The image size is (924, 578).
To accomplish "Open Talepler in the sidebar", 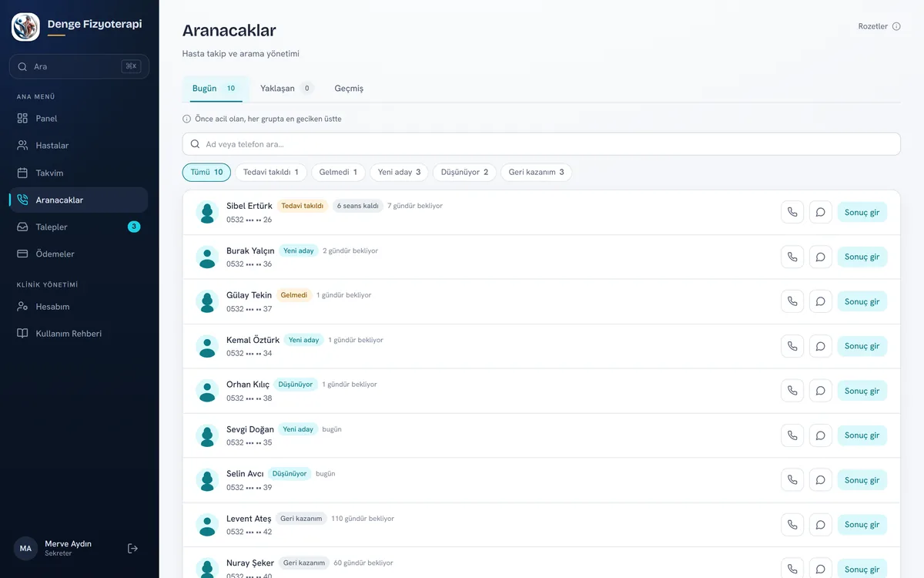I will pos(79,227).
